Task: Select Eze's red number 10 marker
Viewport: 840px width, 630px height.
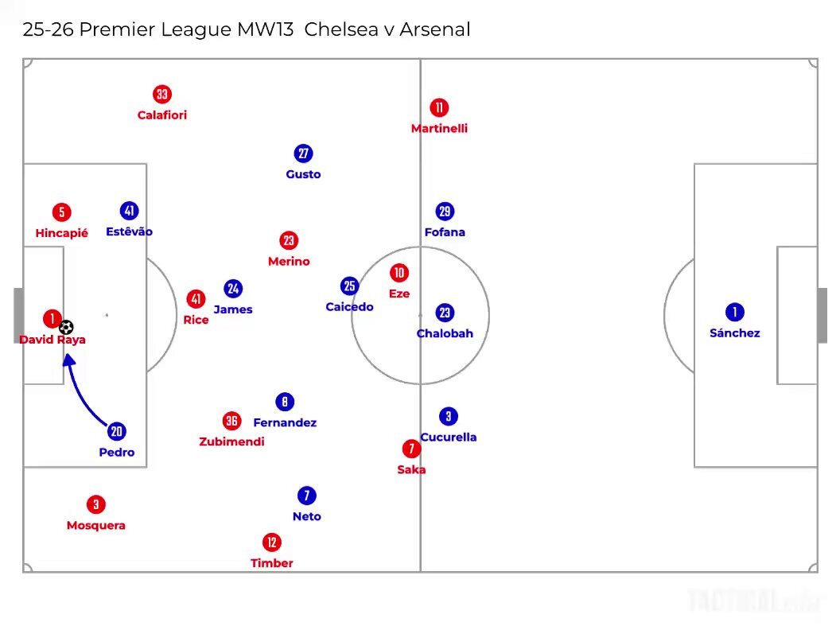Action: coord(399,273)
